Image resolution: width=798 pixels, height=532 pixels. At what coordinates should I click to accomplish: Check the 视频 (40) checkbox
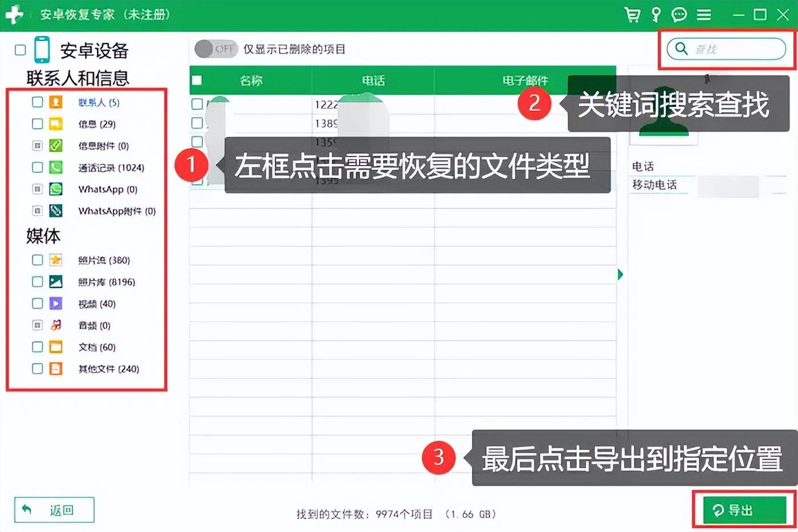[37, 303]
